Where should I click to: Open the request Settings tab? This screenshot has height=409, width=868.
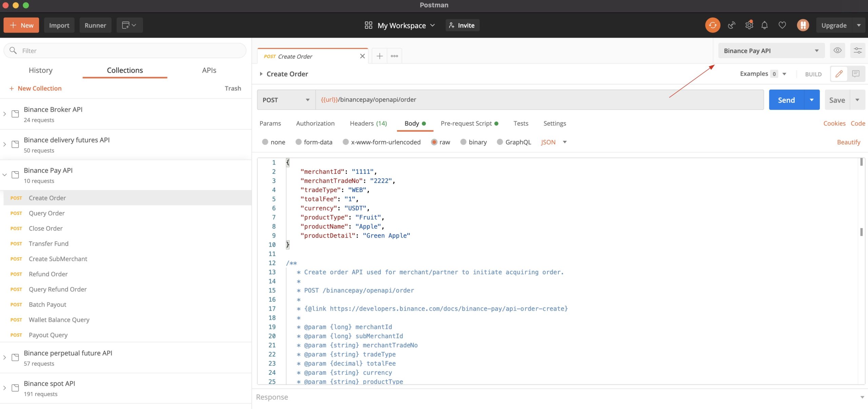554,123
